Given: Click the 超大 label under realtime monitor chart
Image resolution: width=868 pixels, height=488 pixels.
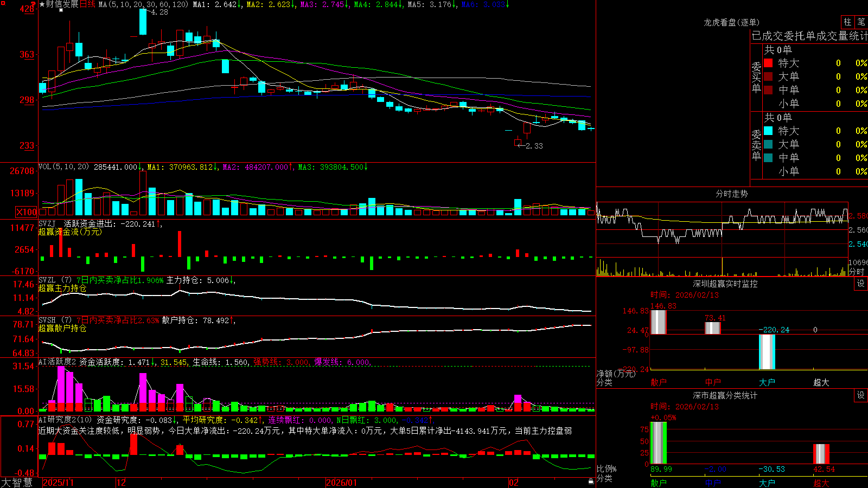Looking at the screenshot, I should tap(821, 382).
